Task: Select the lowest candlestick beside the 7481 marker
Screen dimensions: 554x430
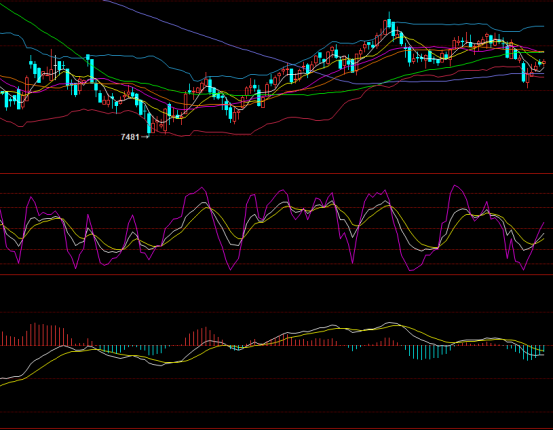Action: pos(149,123)
